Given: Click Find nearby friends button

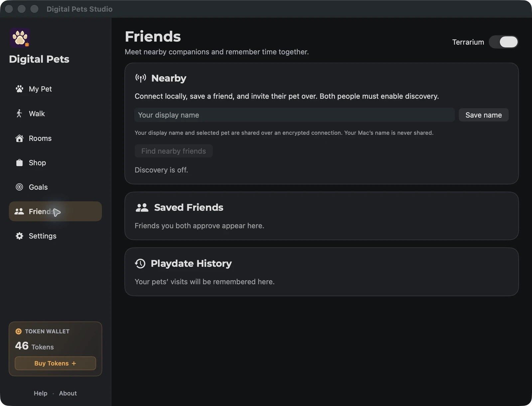Looking at the screenshot, I should click(x=174, y=151).
